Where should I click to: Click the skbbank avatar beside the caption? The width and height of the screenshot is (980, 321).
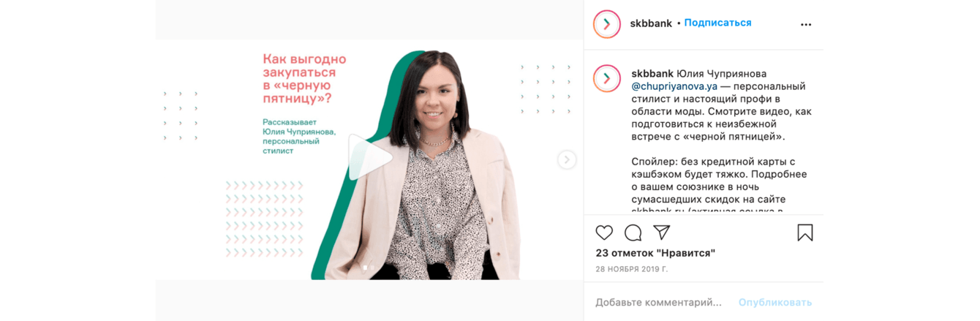(607, 79)
